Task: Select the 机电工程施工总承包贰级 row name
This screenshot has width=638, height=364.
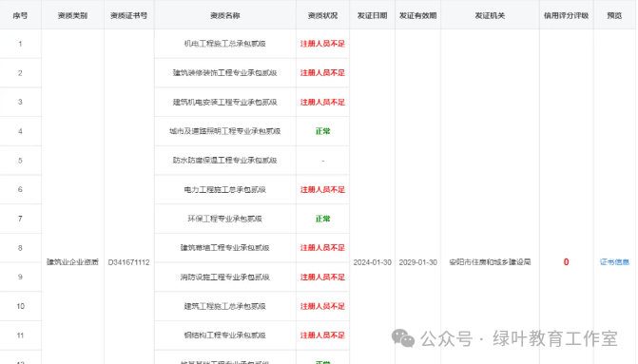Action: point(225,44)
